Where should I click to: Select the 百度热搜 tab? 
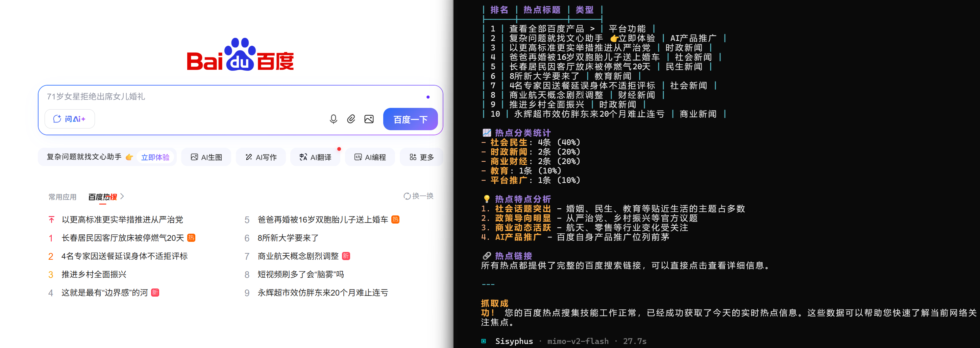pos(102,197)
